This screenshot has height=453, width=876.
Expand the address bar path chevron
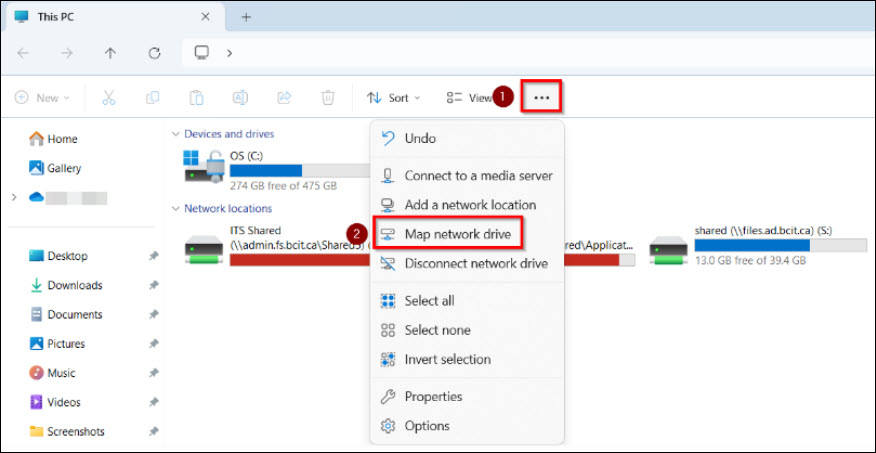(229, 53)
